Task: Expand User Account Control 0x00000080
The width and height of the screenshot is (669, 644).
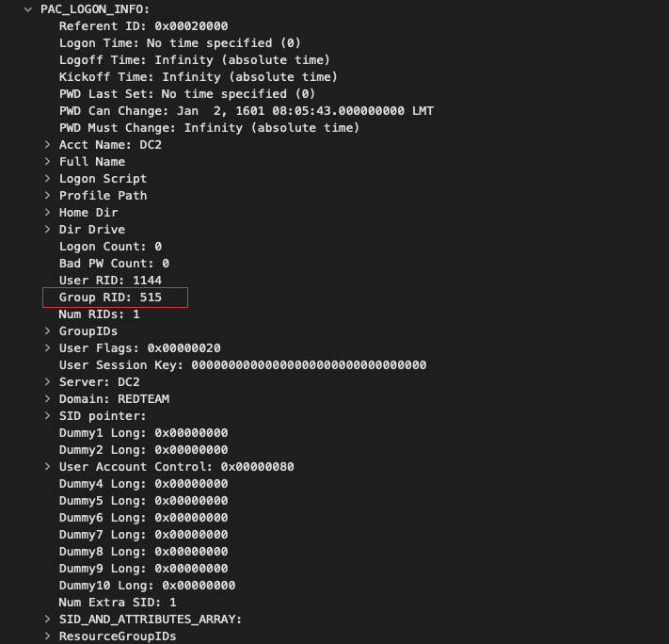Action: 47,467
